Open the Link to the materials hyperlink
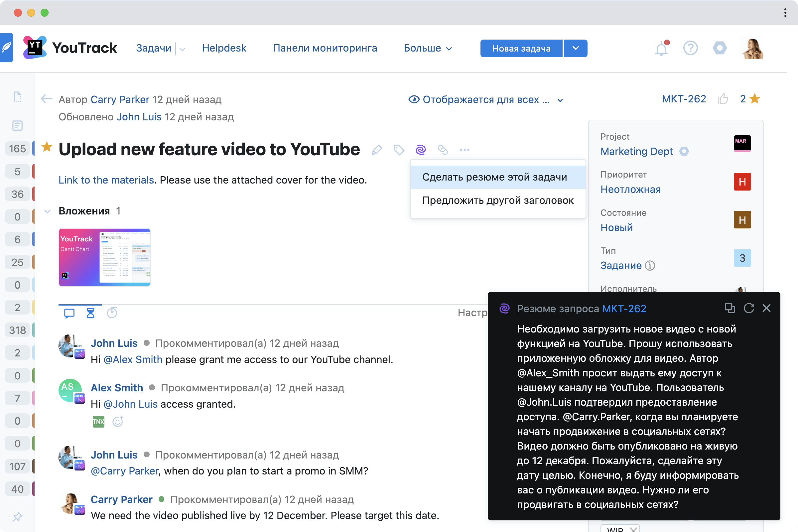 [105, 180]
